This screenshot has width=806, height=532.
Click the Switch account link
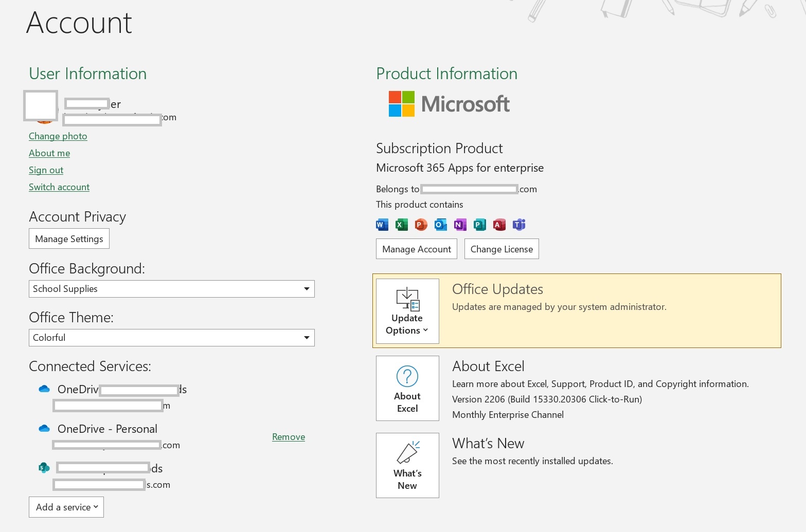(x=59, y=187)
